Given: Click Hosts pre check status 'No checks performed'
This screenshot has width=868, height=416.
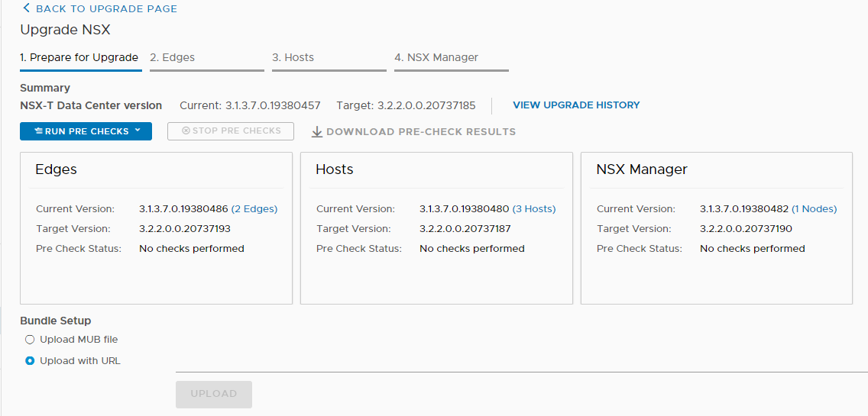Looking at the screenshot, I should click(472, 249).
